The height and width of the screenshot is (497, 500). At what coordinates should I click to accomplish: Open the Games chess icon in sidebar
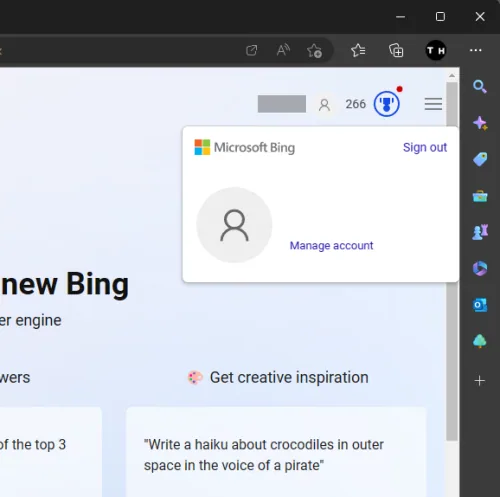click(x=480, y=232)
